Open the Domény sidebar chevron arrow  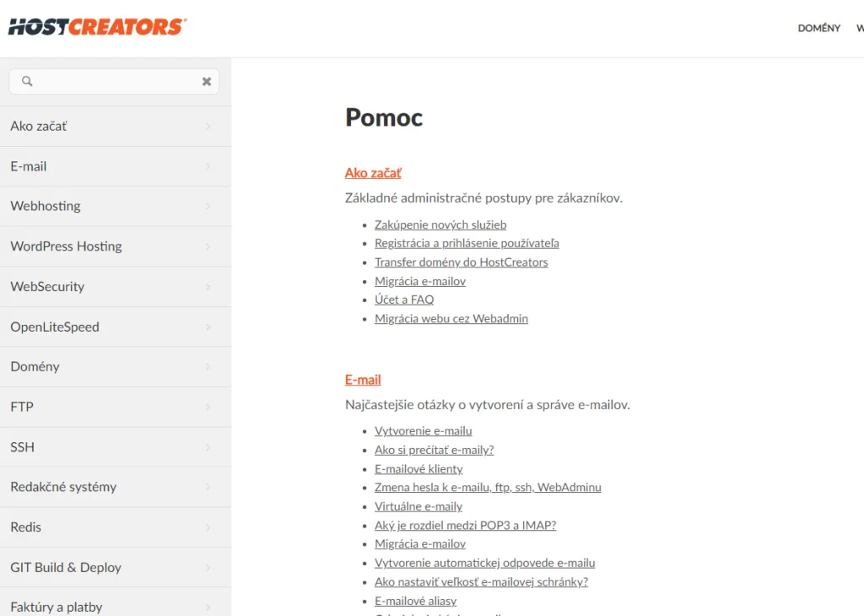208,366
